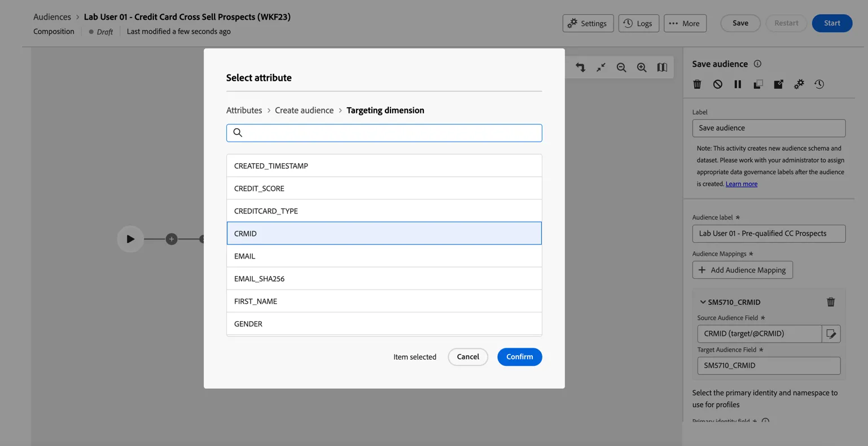Click the info icon beside Save audience title
The height and width of the screenshot is (446, 868).
[757, 64]
